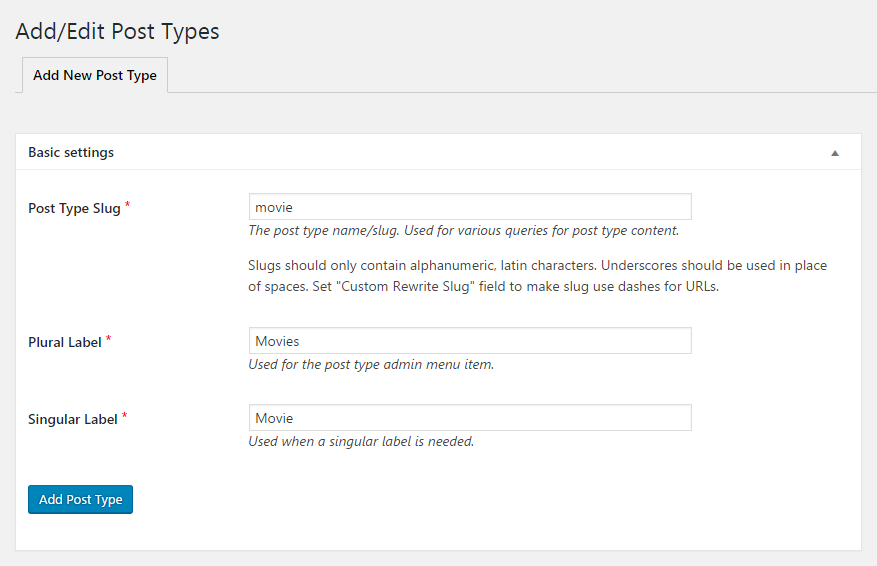The width and height of the screenshot is (877, 566).
Task: Click the Add/Edit Post Types page heading
Action: 117,31
